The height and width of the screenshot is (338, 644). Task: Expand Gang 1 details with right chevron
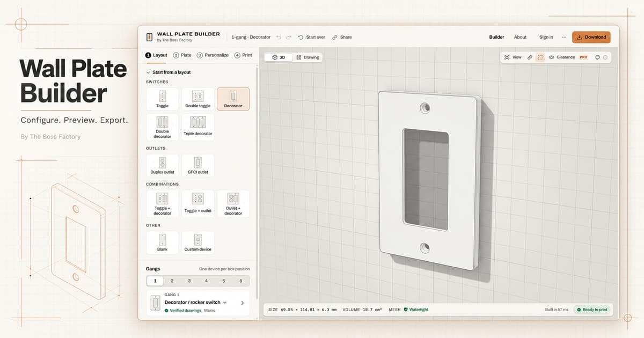[x=242, y=303]
